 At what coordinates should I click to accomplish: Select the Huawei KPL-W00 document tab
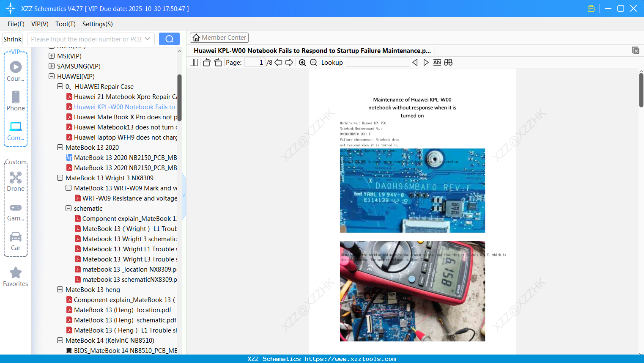click(312, 51)
